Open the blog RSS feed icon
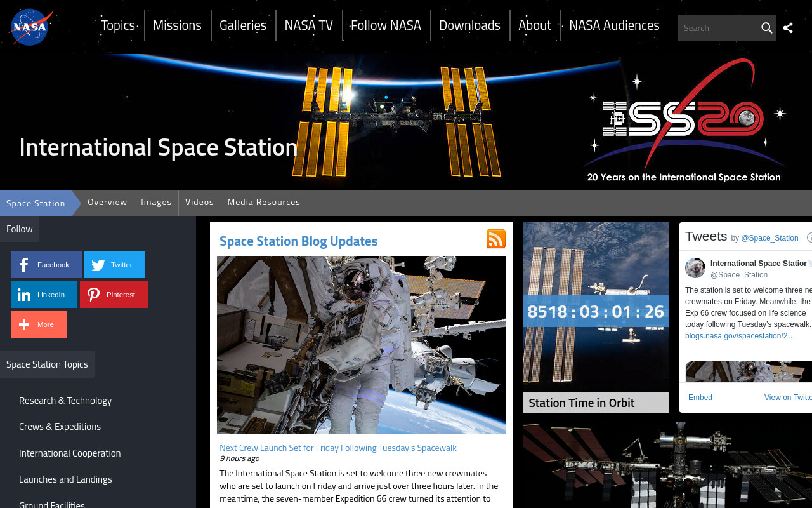Image resolution: width=812 pixels, height=508 pixels. click(x=496, y=239)
